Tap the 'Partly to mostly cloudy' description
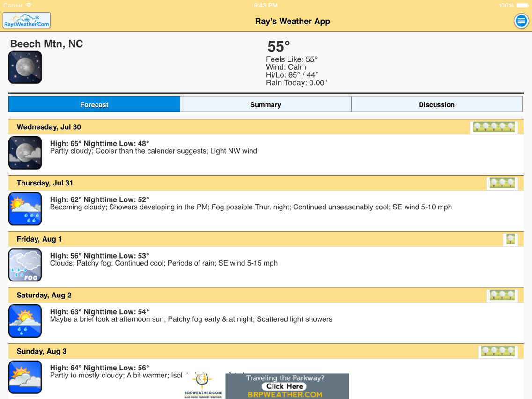Image resolution: width=532 pixels, height=399 pixels. (116, 375)
